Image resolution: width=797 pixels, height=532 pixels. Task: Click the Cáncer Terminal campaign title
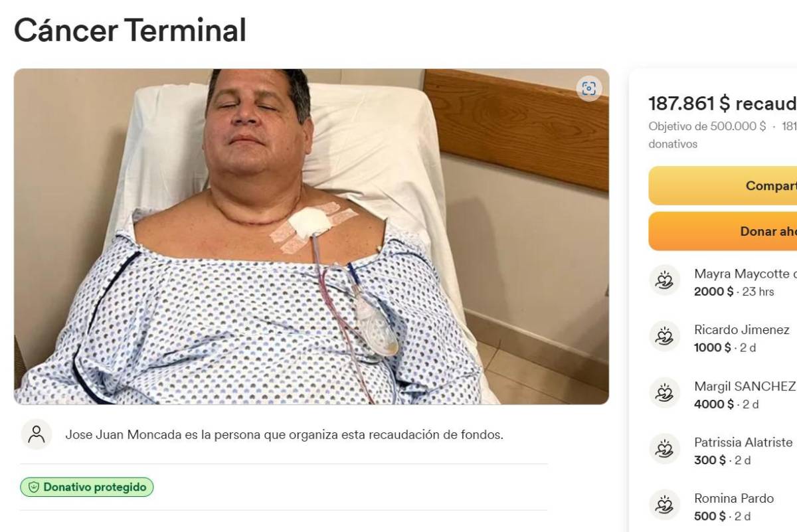click(130, 30)
